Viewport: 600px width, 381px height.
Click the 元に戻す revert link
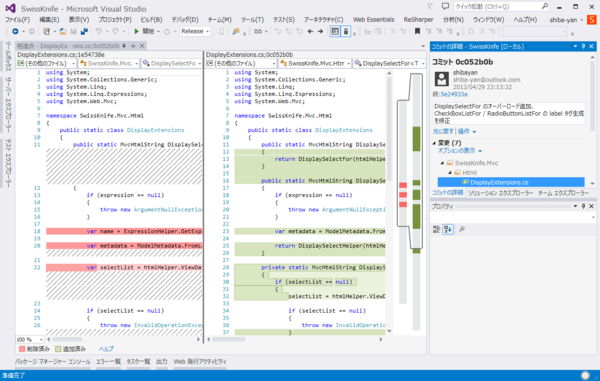[x=443, y=131]
